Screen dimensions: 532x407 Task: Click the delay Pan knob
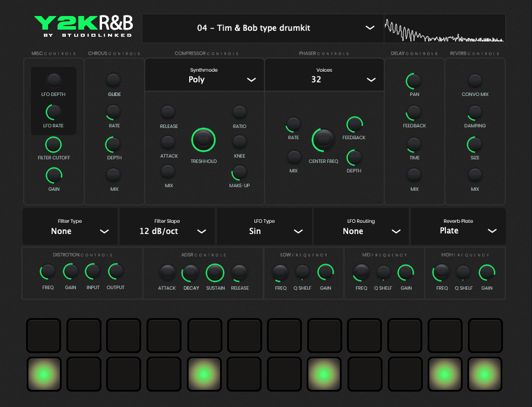(414, 80)
